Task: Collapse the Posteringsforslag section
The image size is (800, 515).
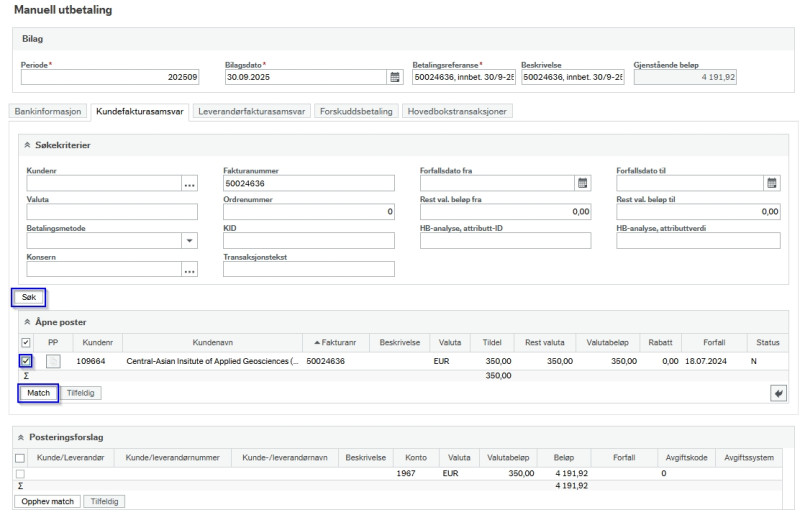Action: [21, 437]
